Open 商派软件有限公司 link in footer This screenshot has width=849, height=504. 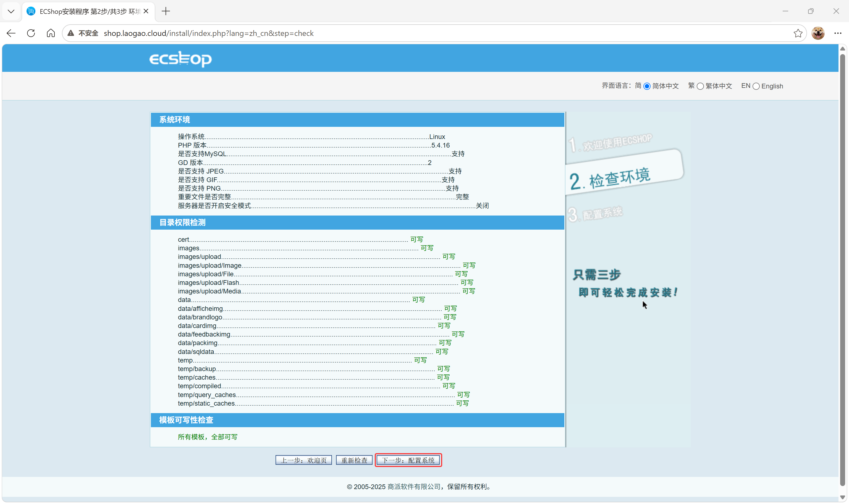pos(414,487)
